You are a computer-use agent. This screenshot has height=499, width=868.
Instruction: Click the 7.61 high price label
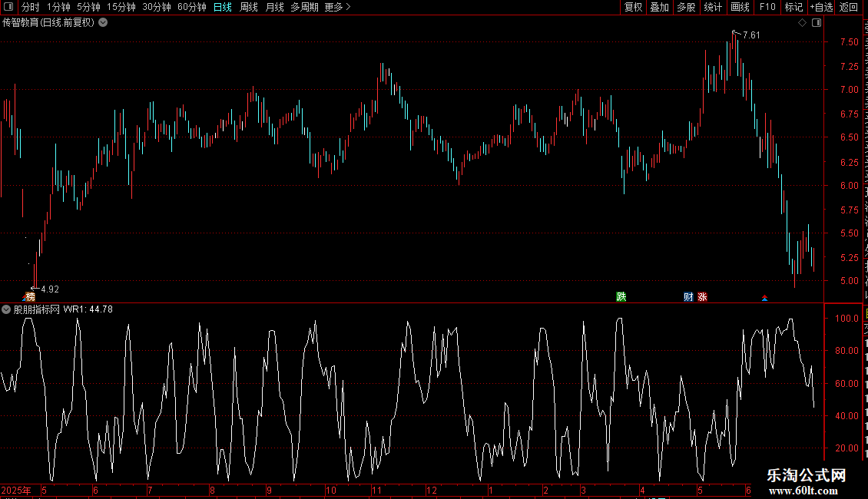(751, 35)
